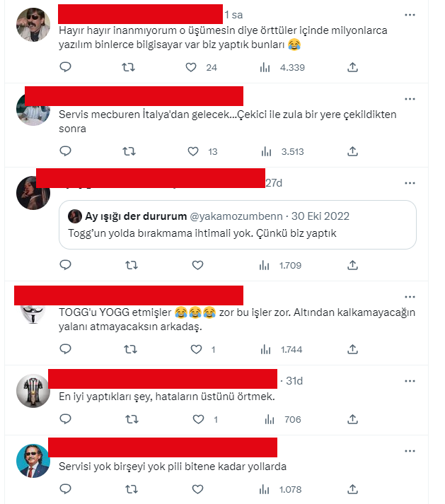Like the tweet with 13 likes
The width and height of the screenshot is (445, 504).
pyautogui.click(x=193, y=151)
